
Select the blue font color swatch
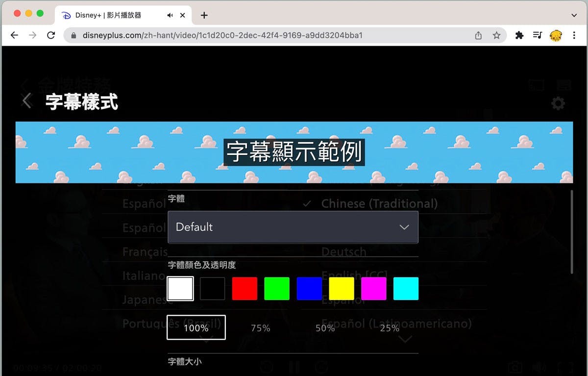click(x=309, y=288)
